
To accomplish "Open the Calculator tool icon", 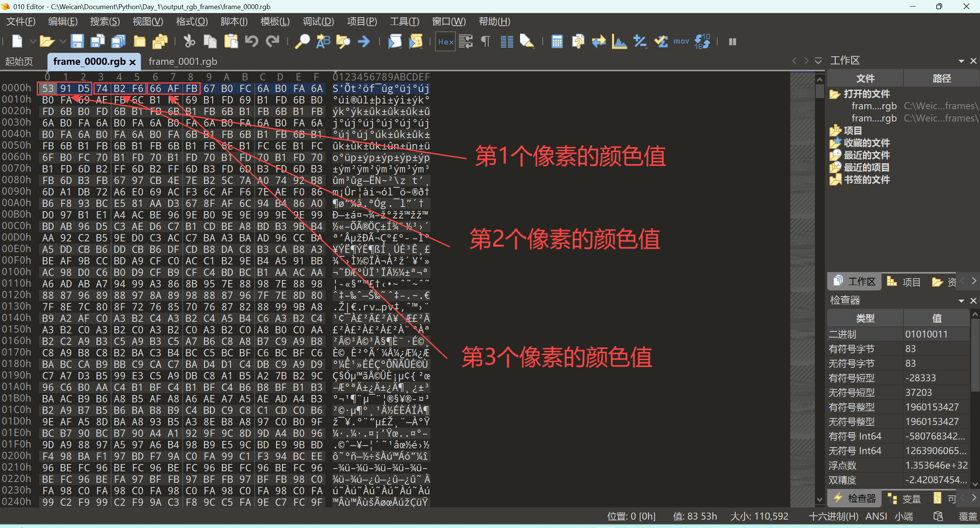I will coord(557,41).
